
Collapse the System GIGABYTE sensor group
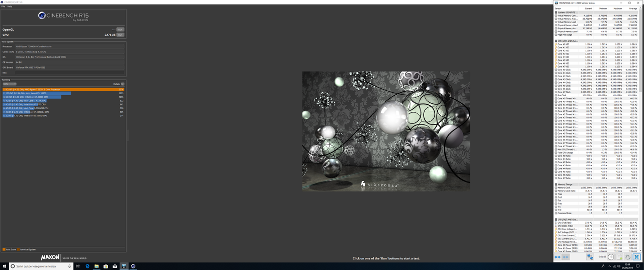coord(556,13)
